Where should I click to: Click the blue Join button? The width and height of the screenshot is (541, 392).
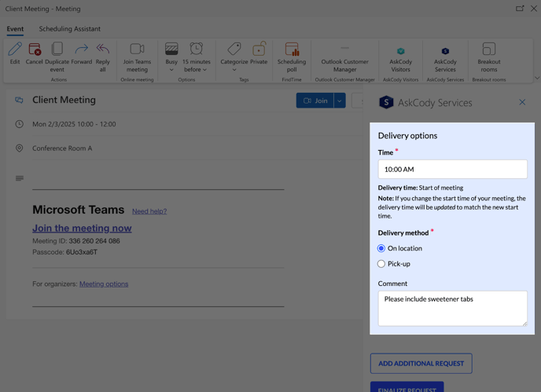[315, 101]
